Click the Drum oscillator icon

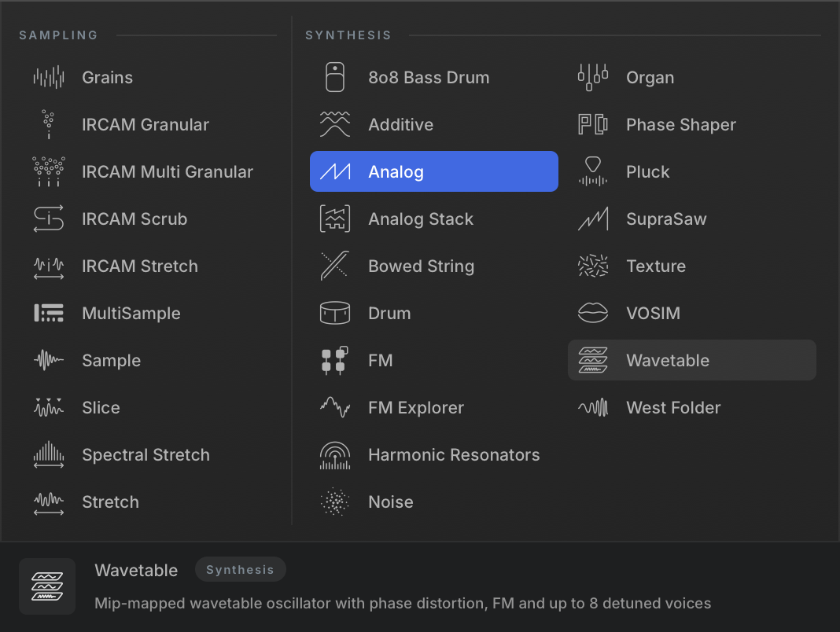coord(335,313)
